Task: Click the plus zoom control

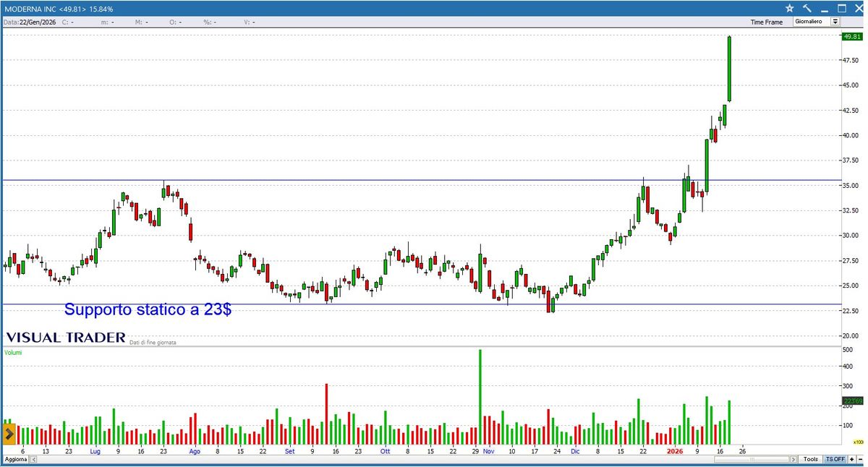Action: click(850, 459)
